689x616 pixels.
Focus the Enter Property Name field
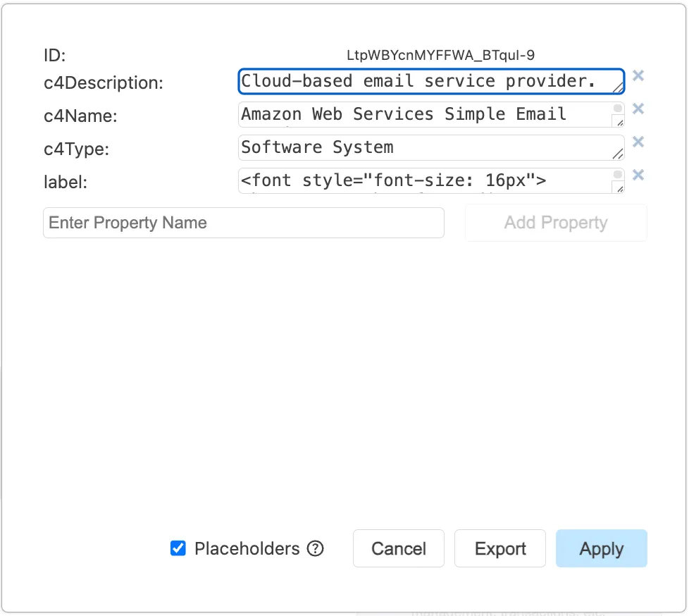(x=243, y=223)
